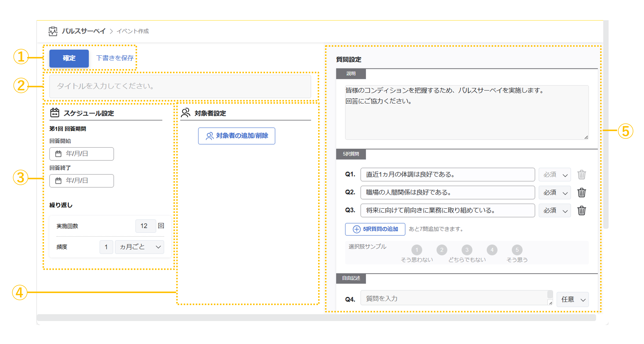644x344 pixels.
Task: Click sample choice circle 3
Action: tap(467, 250)
